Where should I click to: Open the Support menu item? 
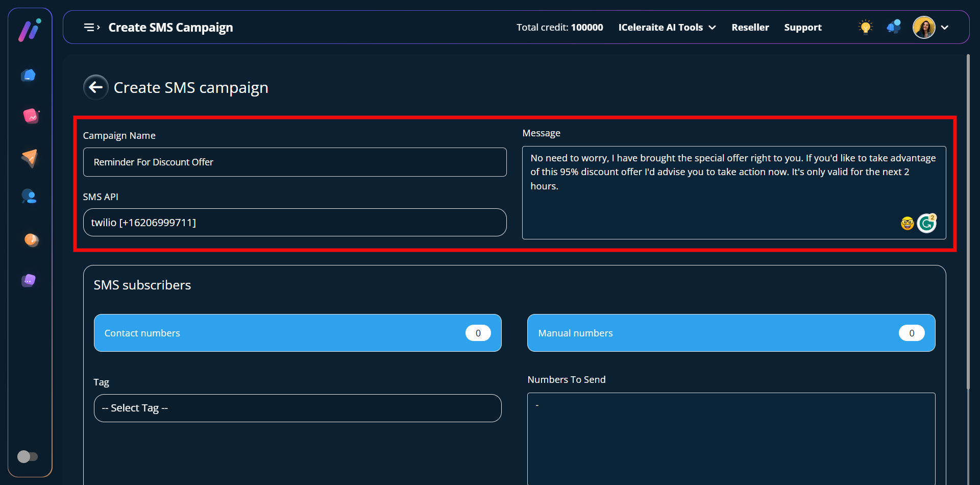(x=802, y=28)
